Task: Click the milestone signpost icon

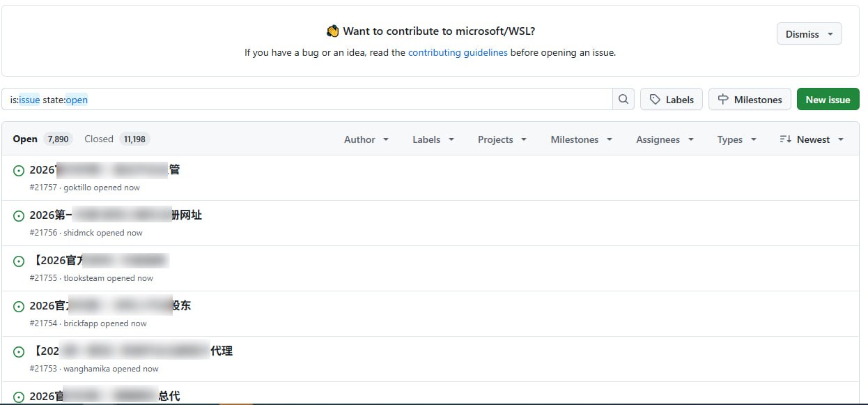Action: [x=722, y=99]
